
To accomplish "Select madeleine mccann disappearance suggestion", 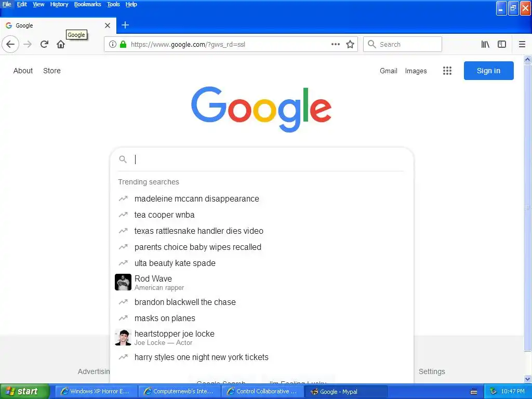I will (262, 199).
